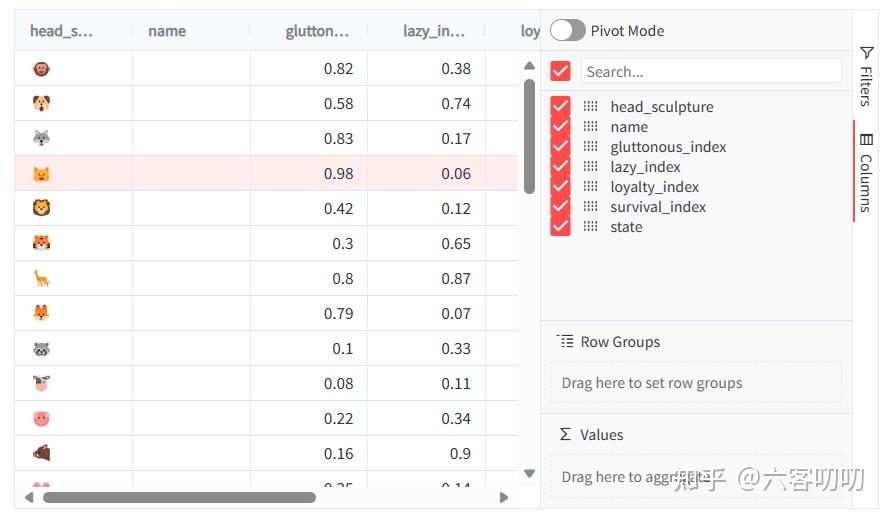Click the lion head emoji in table

41,208
